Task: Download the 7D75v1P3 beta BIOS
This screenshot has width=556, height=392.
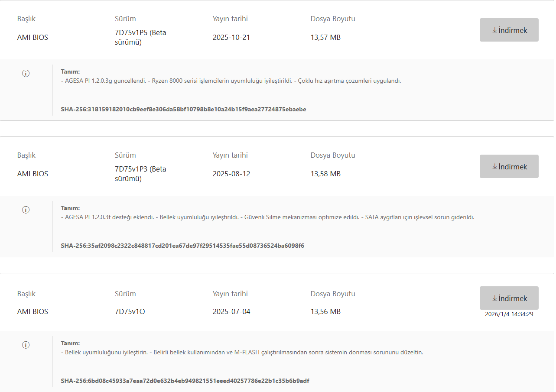Action: (509, 166)
